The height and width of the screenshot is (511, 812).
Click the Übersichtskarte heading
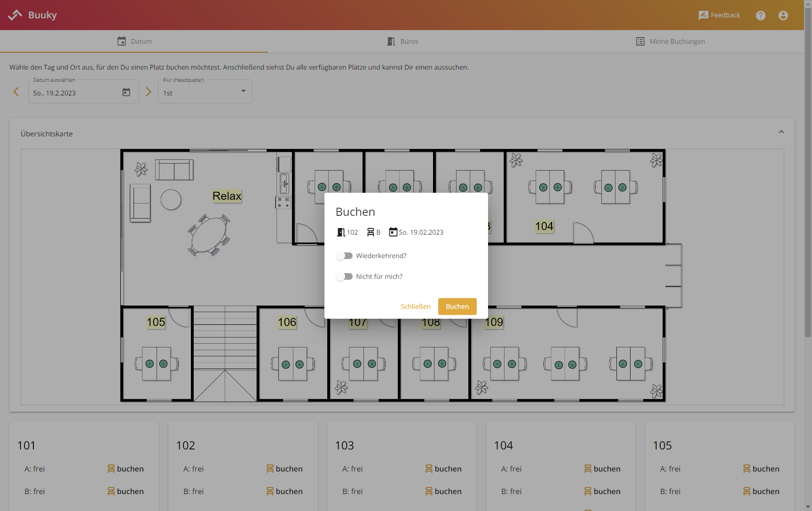(47, 134)
